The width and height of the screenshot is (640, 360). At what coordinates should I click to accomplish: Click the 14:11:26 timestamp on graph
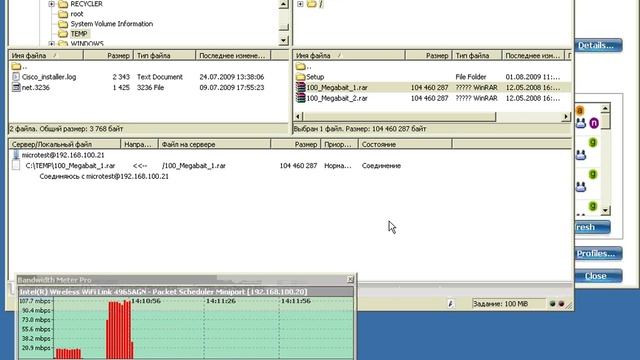click(x=220, y=301)
